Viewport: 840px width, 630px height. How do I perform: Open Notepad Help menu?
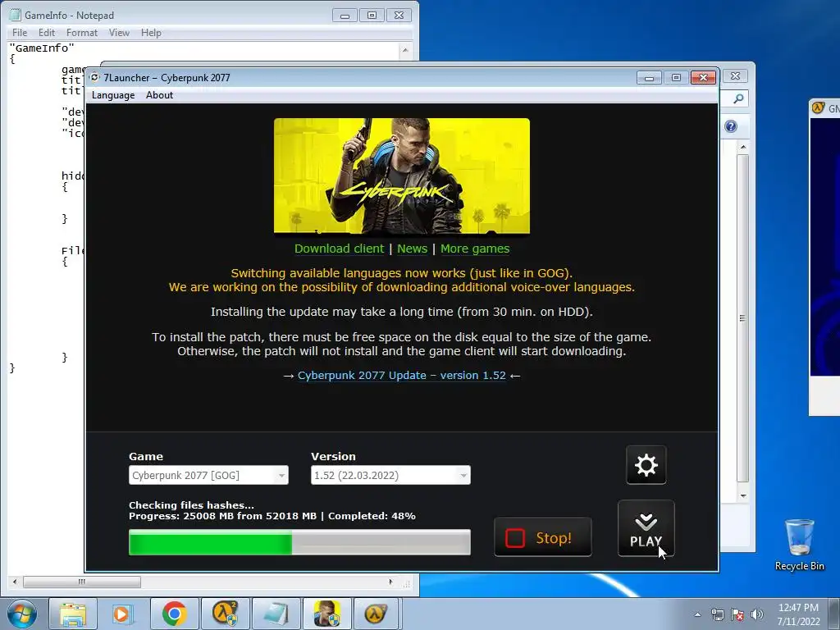(x=151, y=33)
